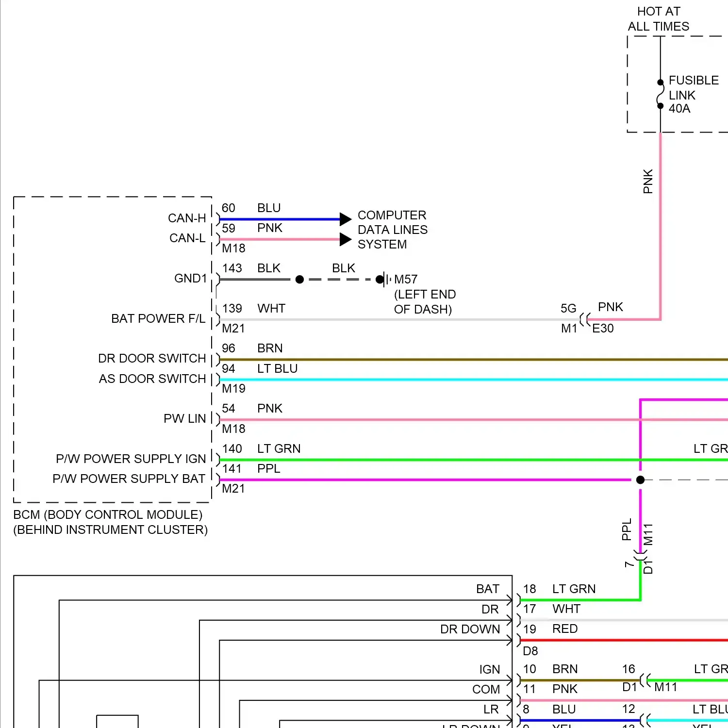Click the pink CAN-L wire arrowhead
The image size is (728, 728).
coord(345,239)
